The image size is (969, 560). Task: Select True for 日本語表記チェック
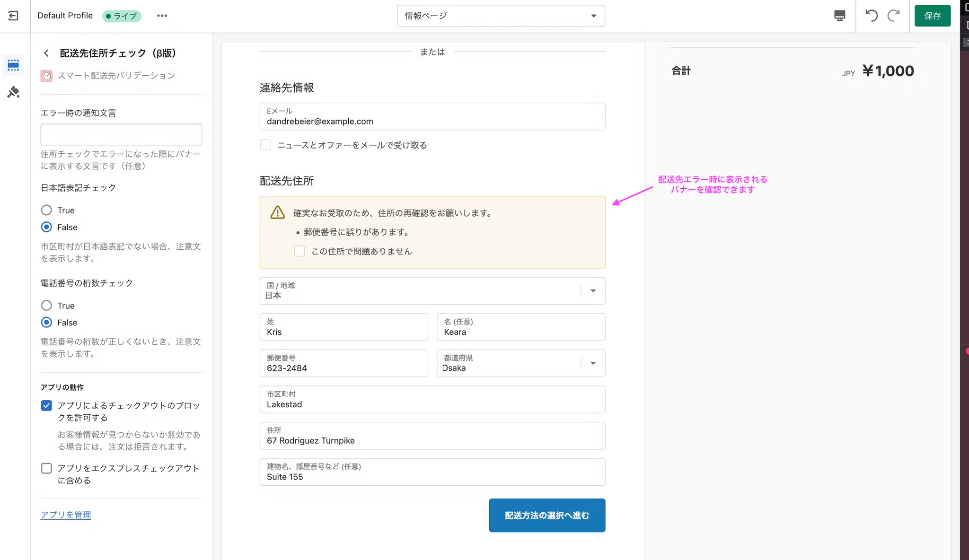tap(46, 210)
